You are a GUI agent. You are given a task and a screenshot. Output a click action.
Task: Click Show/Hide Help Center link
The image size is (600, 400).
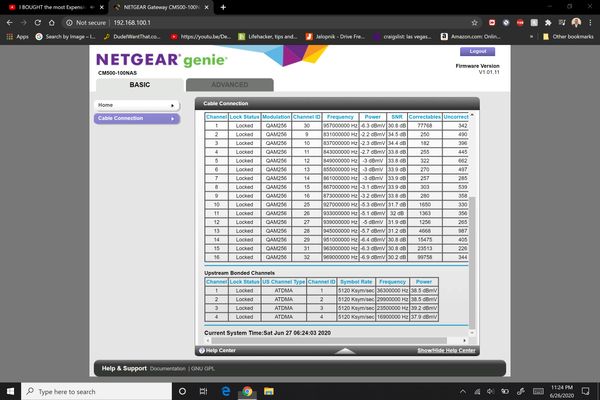click(446, 350)
